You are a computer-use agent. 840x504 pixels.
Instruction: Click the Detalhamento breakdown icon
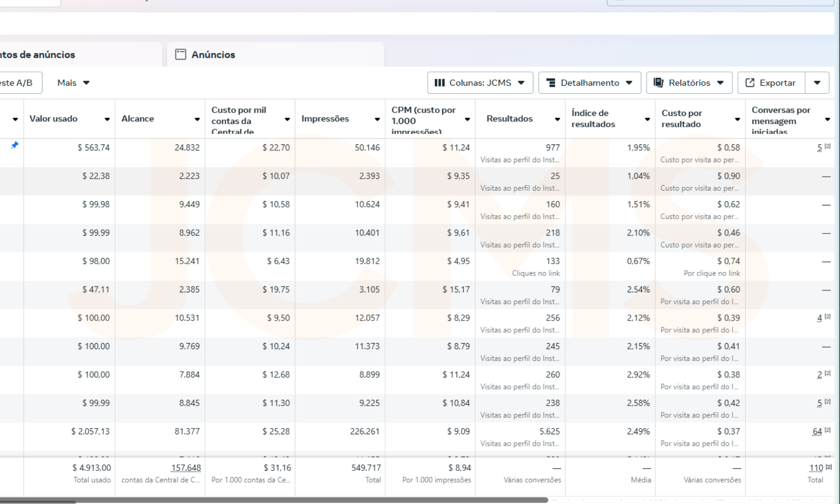[x=551, y=83]
